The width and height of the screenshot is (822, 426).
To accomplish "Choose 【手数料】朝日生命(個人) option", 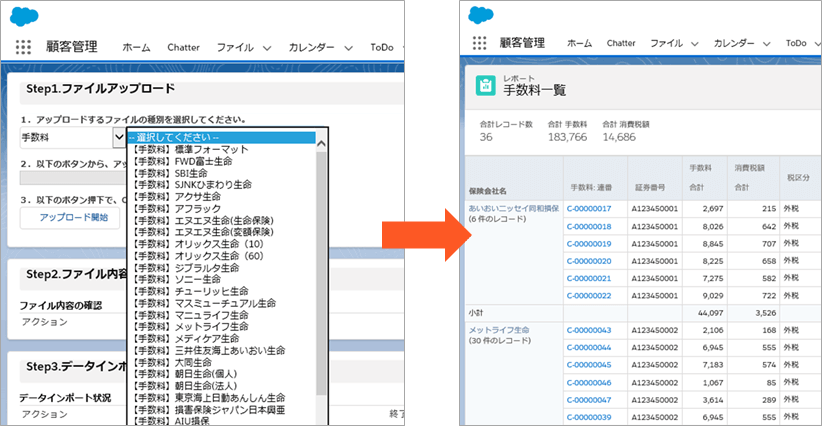I will pyautogui.click(x=222, y=374).
